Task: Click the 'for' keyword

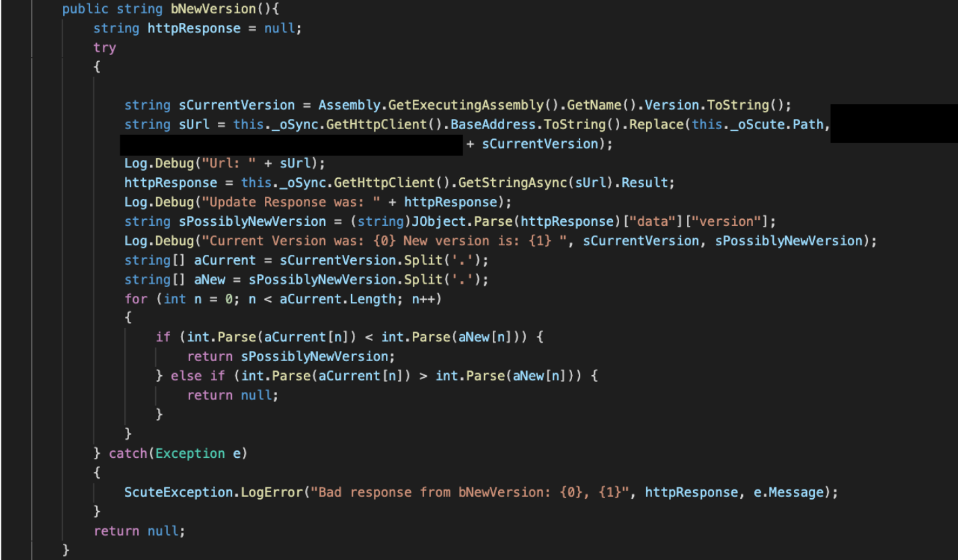Action: [x=136, y=299]
